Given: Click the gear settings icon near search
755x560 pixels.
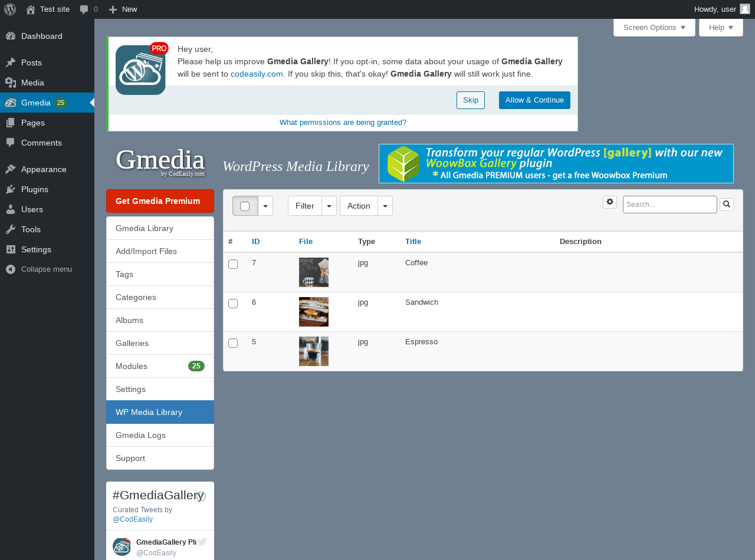Looking at the screenshot, I should coord(610,202).
